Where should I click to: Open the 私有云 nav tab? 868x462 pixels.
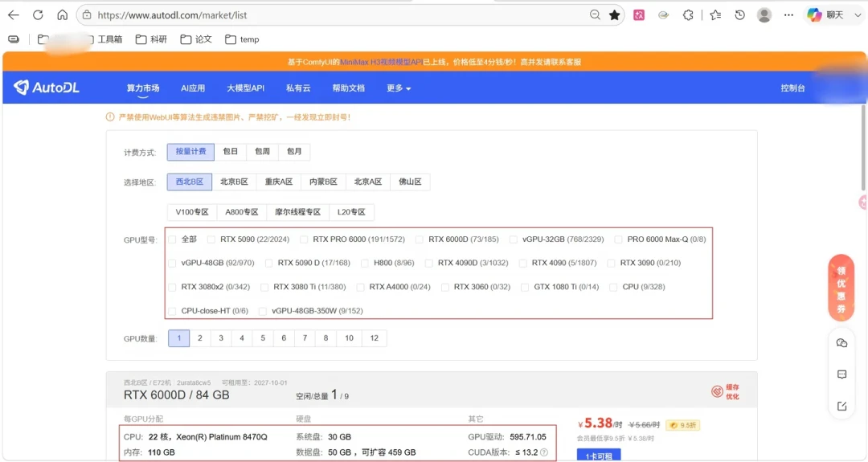click(x=298, y=88)
